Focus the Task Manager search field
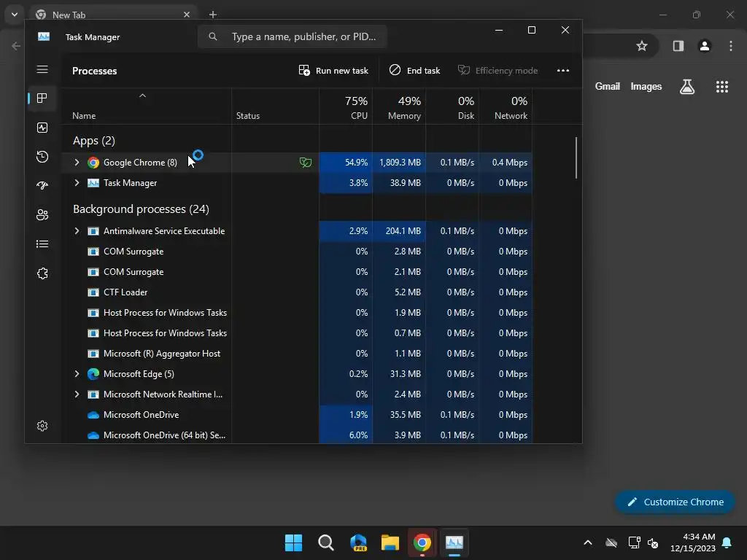 click(x=293, y=36)
